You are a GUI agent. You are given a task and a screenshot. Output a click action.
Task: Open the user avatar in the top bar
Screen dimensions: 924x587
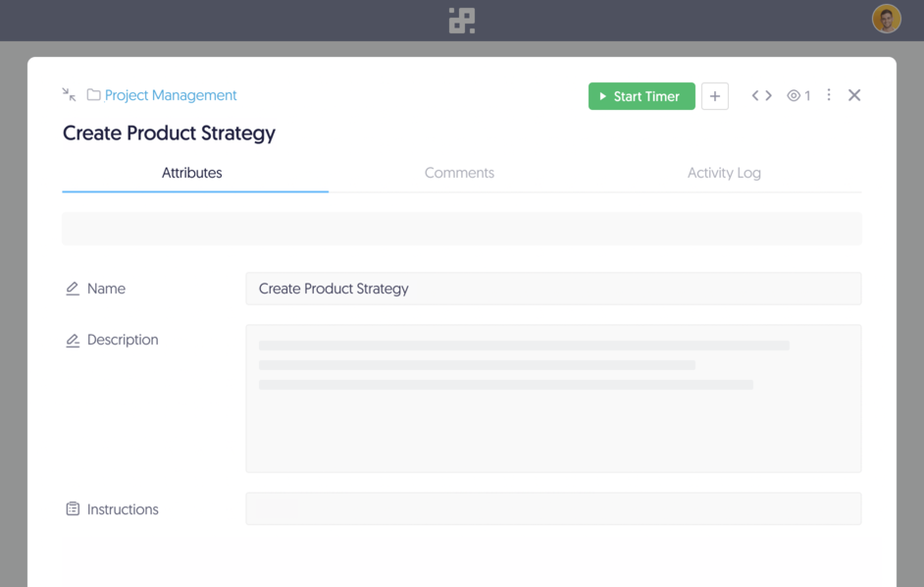886,18
